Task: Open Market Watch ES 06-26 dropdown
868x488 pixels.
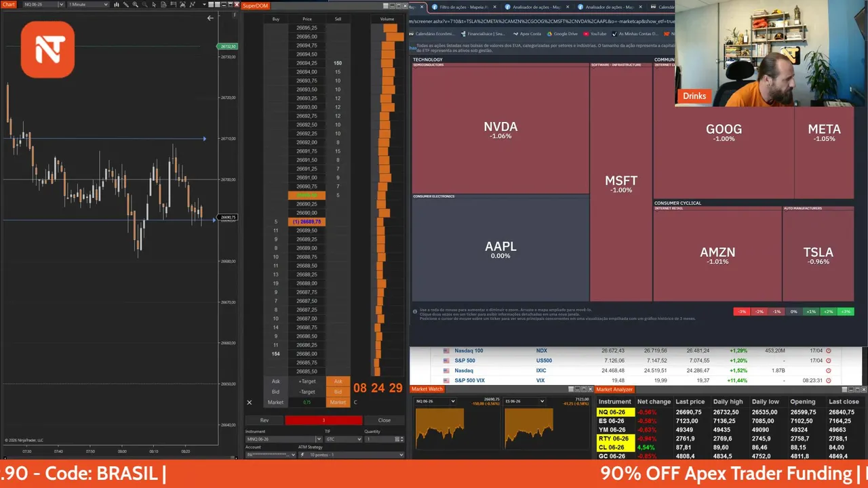Action: 542,401
